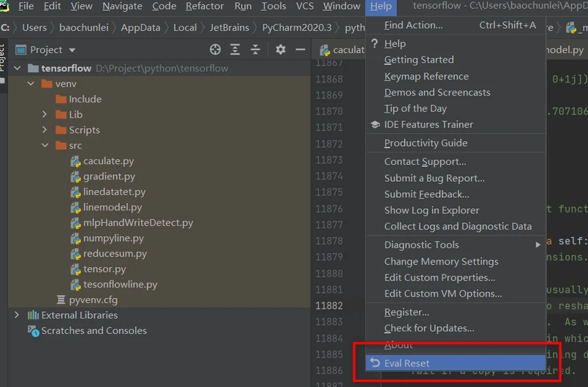Expand the Lib folder
Screen dimensions: 588x387
45,115
